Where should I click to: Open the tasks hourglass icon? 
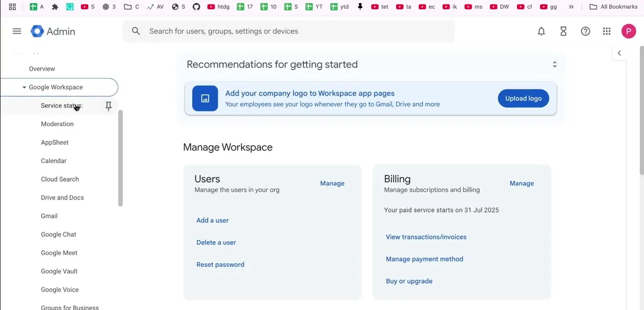[563, 31]
